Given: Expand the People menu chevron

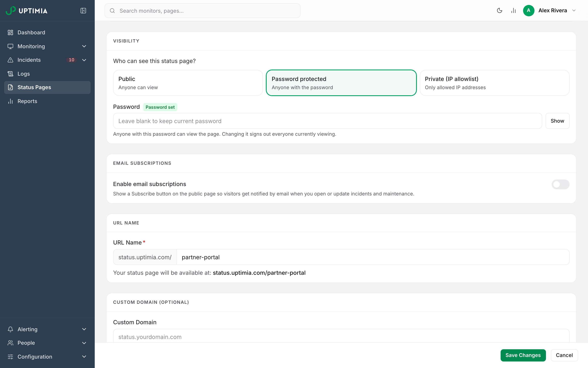Looking at the screenshot, I should 84,343.
